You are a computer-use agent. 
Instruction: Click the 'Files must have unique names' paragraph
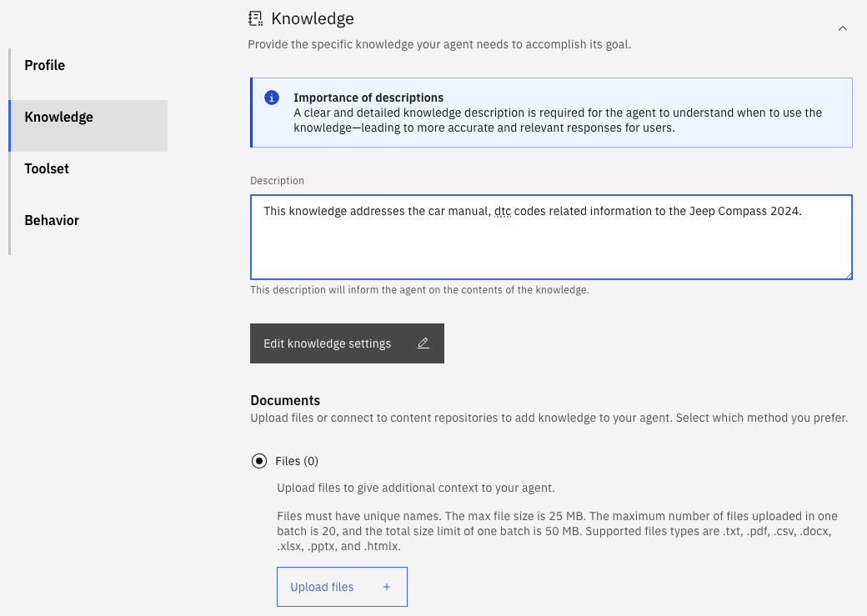pos(557,531)
